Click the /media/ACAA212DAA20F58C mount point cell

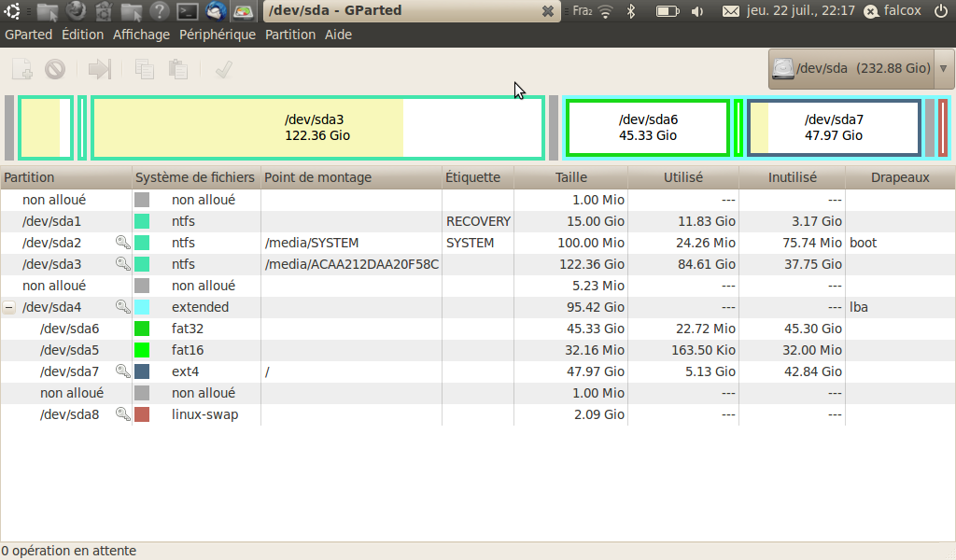(351, 264)
